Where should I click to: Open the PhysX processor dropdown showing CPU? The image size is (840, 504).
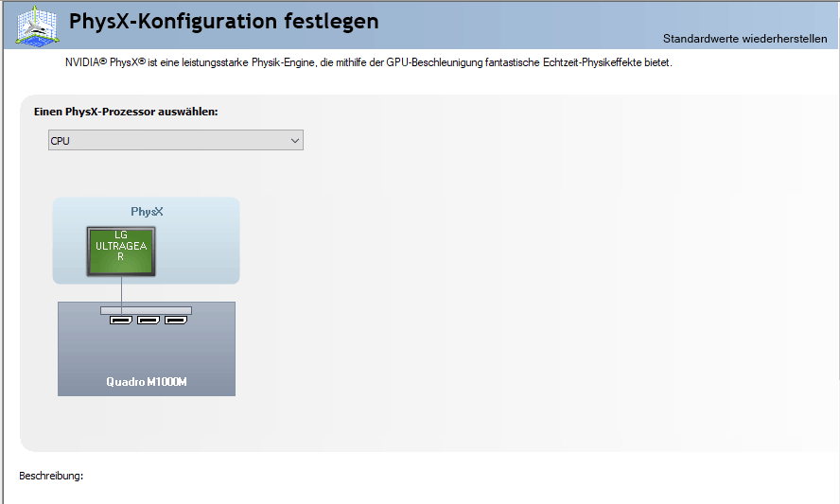pyautogui.click(x=176, y=140)
